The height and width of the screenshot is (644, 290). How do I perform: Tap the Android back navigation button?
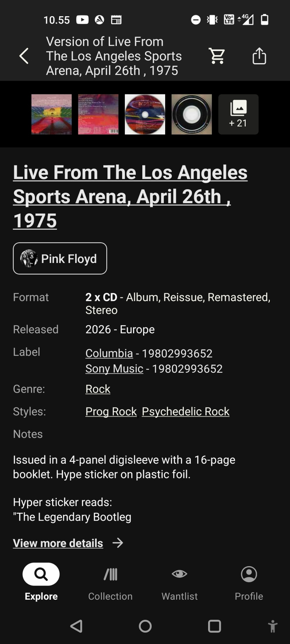click(76, 626)
